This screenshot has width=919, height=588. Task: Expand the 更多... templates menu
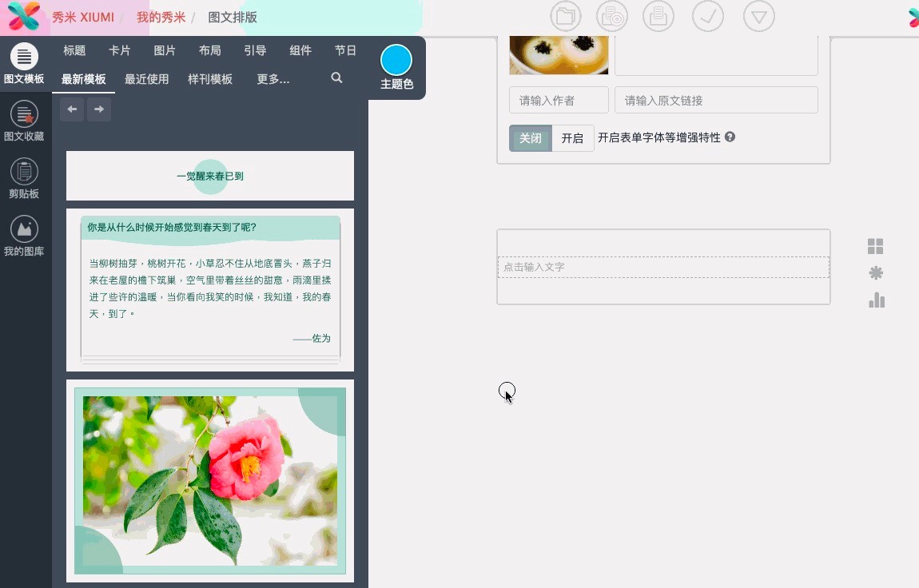(273, 79)
